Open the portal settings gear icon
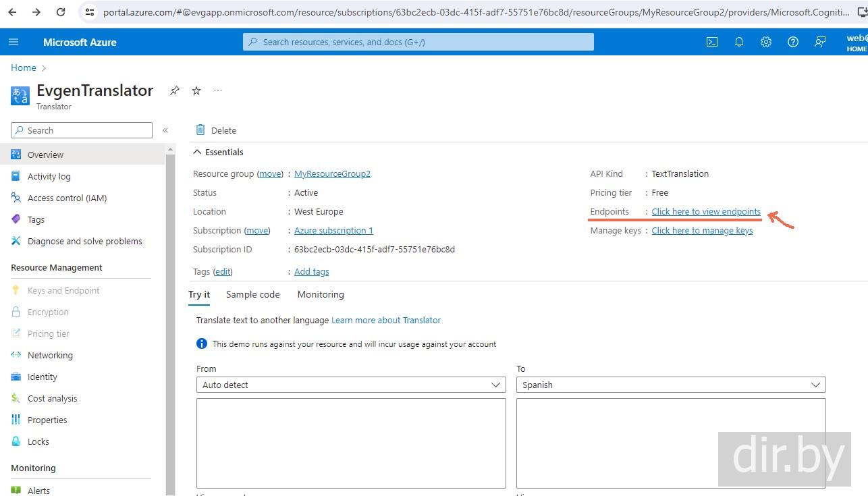 (766, 42)
